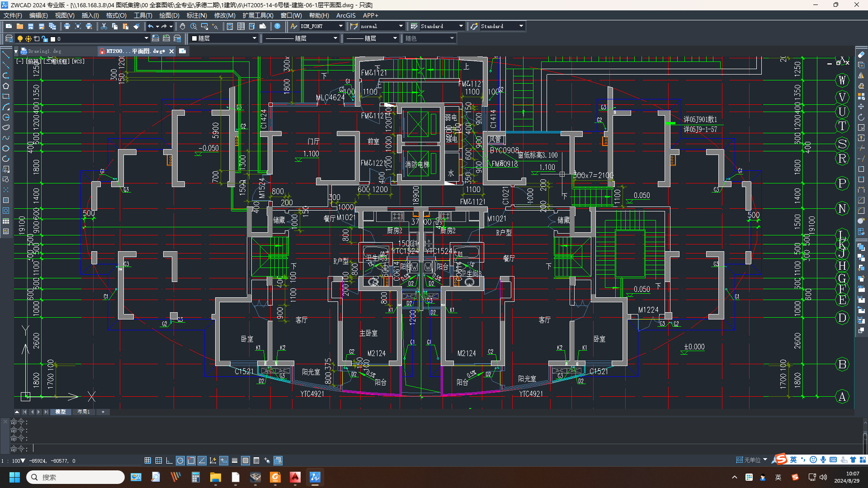The image size is (868, 488).
Task: Click the Match Properties brush icon
Action: point(137,26)
